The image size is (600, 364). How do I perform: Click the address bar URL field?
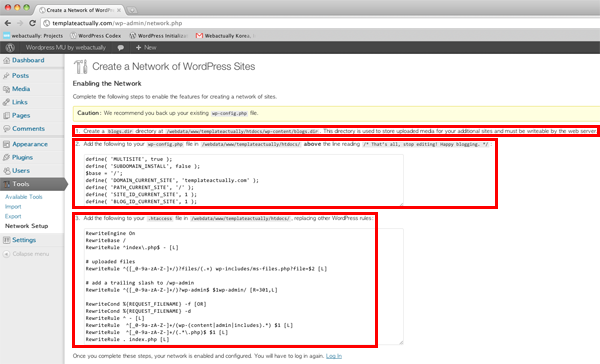click(321, 23)
